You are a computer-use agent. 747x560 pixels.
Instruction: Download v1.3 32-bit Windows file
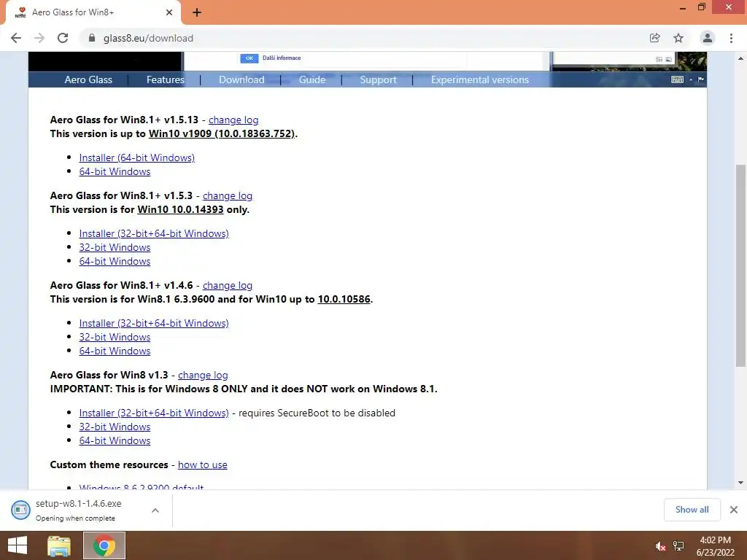115,427
